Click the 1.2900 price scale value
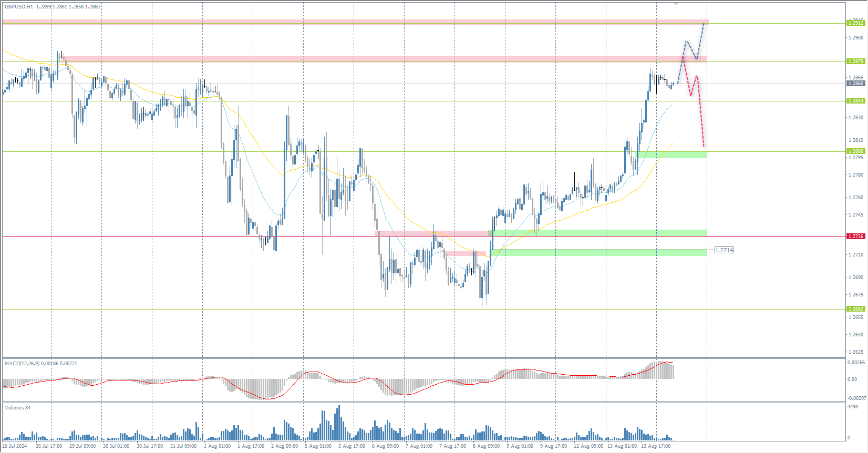Image resolution: width=868 pixels, height=453 pixels. click(x=856, y=38)
